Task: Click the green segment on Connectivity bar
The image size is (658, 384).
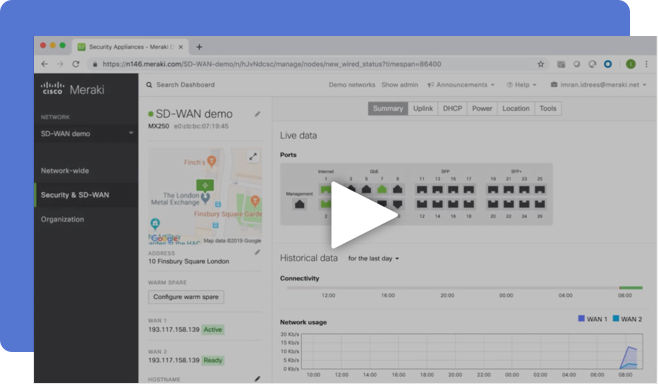Action: pyautogui.click(x=631, y=288)
